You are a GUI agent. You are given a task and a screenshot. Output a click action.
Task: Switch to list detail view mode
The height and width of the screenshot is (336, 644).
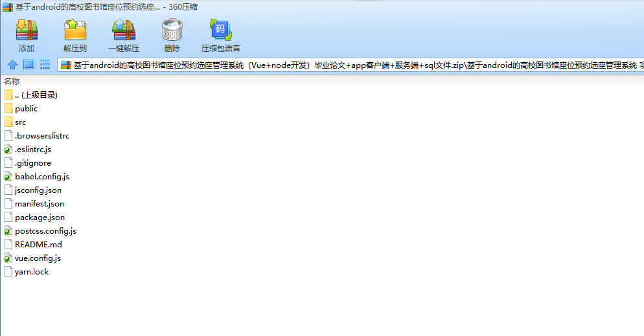tap(45, 65)
